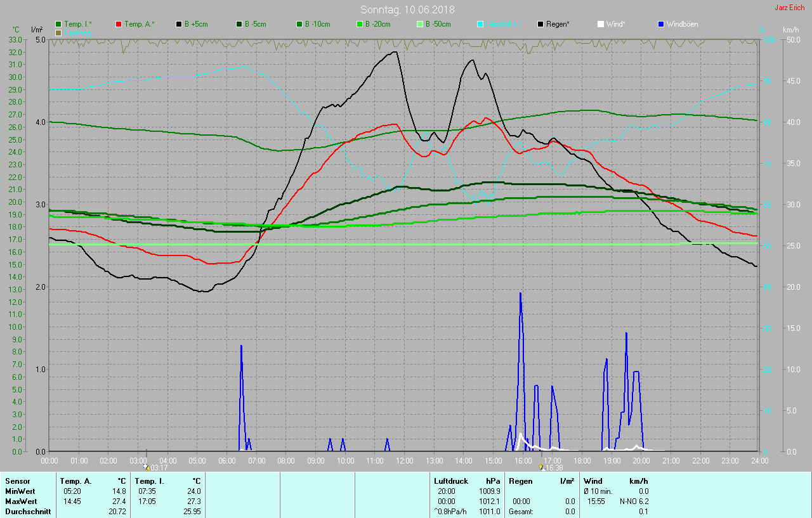Screen dimensions: 812x518
Task: Click the red 'Jarz Erich' text
Action: click(x=790, y=8)
